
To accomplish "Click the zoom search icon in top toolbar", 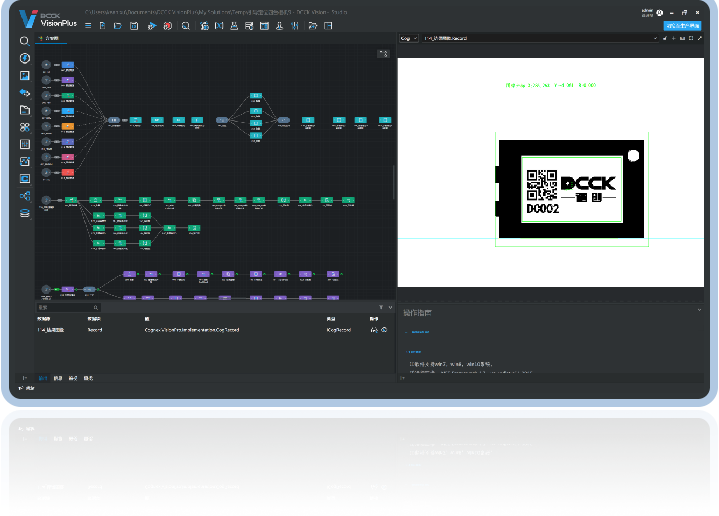I will [x=185, y=26].
